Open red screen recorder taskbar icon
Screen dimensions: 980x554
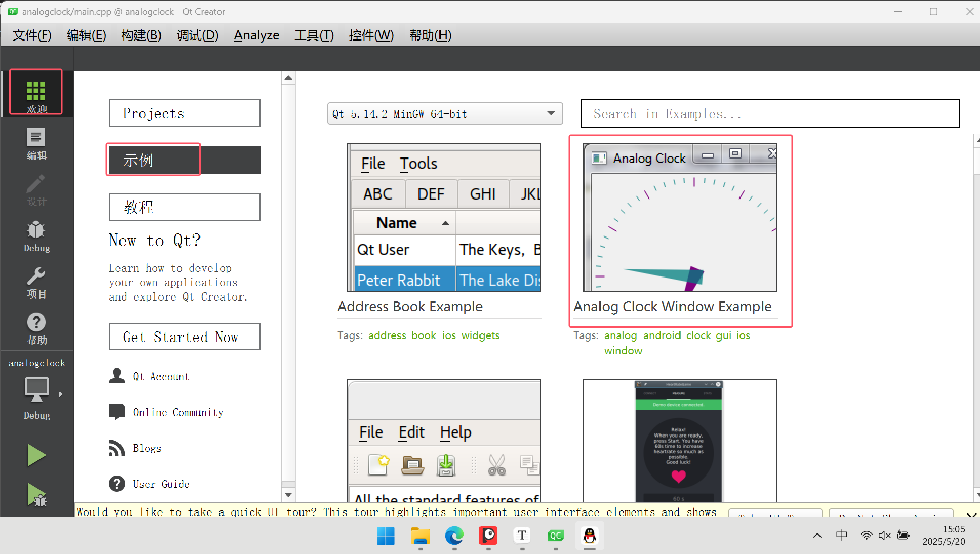tap(488, 536)
